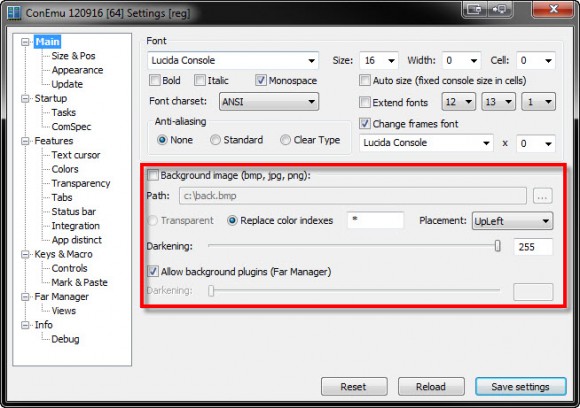
Task: Toggle the Bold font checkbox
Action: [155, 80]
